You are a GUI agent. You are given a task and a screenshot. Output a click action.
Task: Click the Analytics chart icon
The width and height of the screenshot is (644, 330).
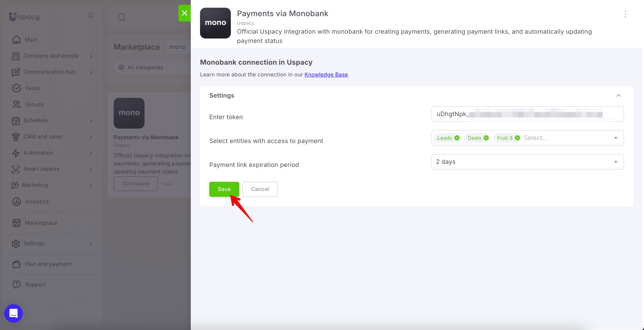(x=17, y=202)
